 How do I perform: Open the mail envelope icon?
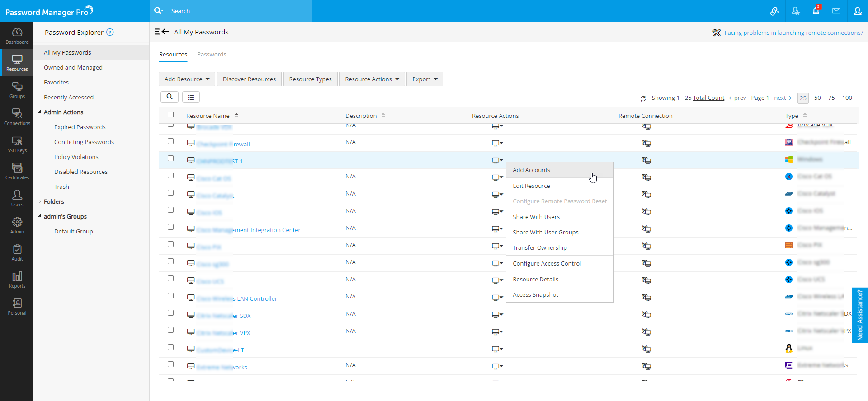(x=836, y=11)
